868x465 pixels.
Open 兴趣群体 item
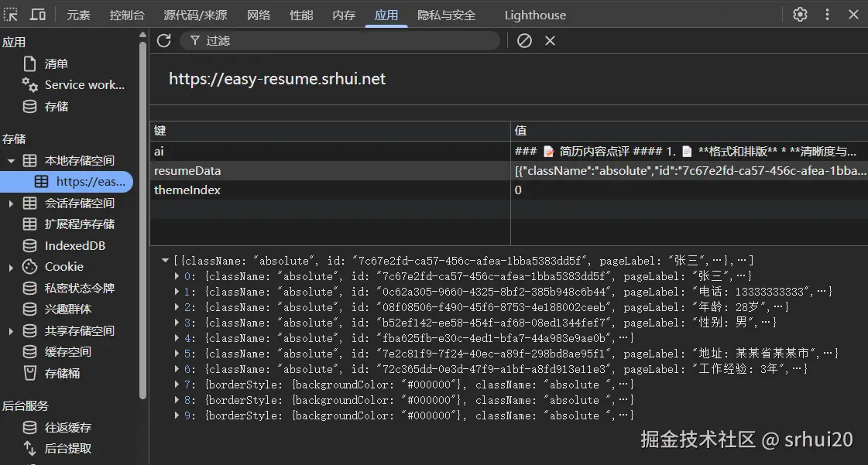click(x=67, y=309)
